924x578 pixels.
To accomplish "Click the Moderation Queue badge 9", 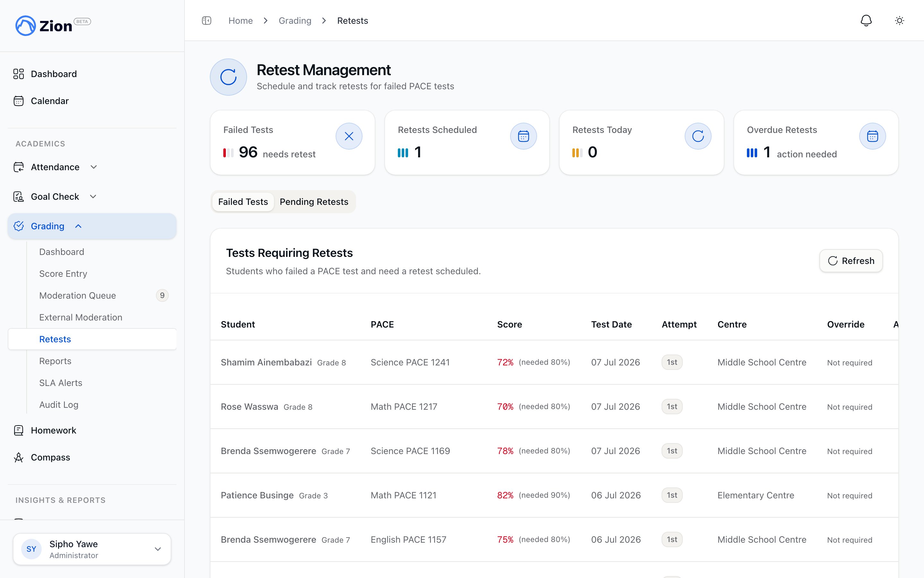I will (162, 295).
